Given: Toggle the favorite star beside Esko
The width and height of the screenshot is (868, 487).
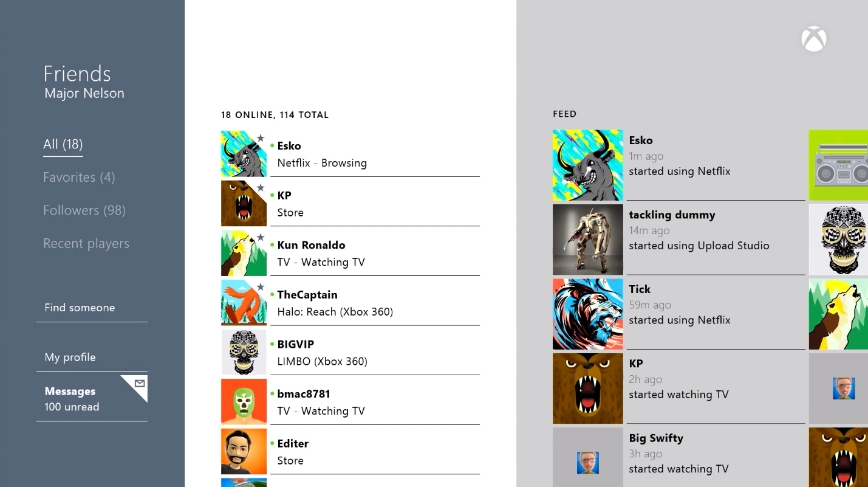Looking at the screenshot, I should click(x=261, y=138).
